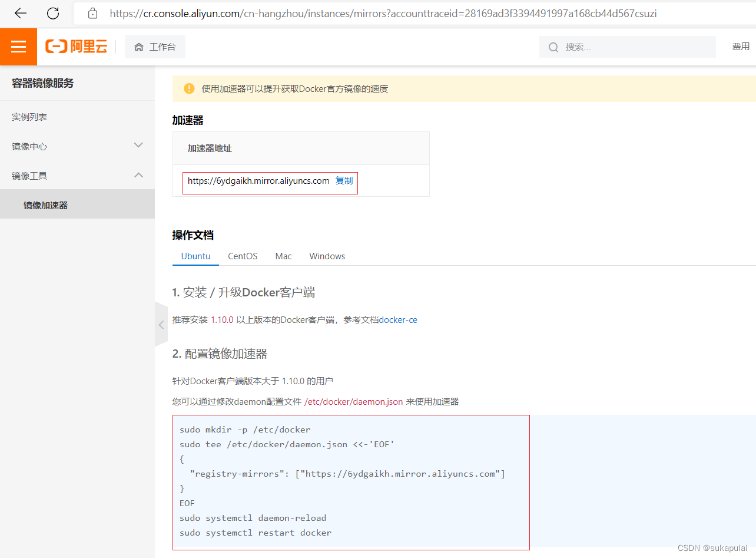Click the accelerator URL https://6ydgaikh.mirror.aliyuncs.com
This screenshot has height=558, width=756.
[x=258, y=181]
